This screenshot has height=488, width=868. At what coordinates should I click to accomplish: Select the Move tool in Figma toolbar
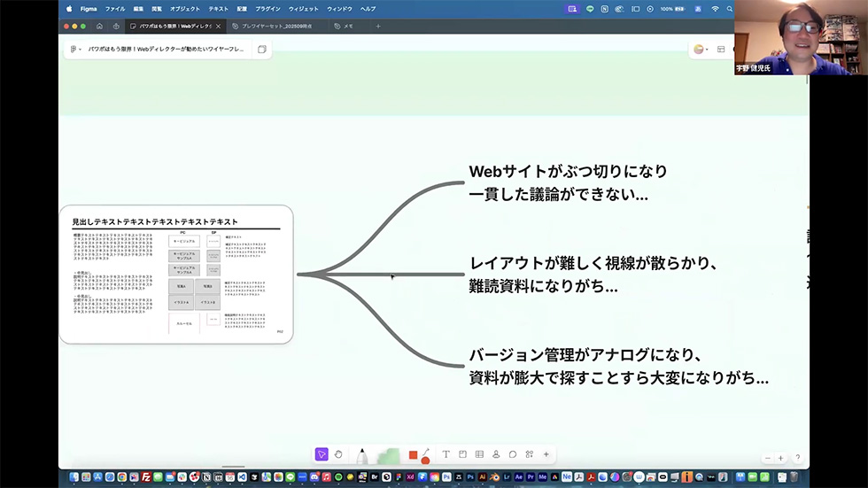point(322,454)
